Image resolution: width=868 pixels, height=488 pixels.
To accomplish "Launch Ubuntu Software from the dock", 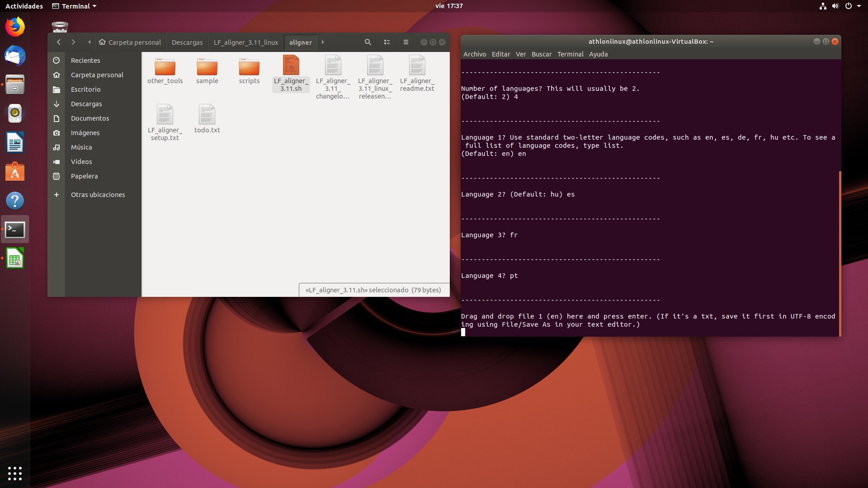I will [x=15, y=171].
